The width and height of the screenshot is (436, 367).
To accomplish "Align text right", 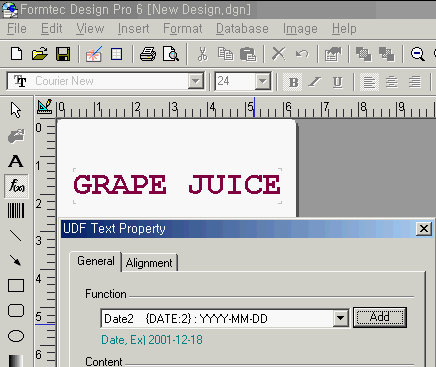I will (x=415, y=82).
